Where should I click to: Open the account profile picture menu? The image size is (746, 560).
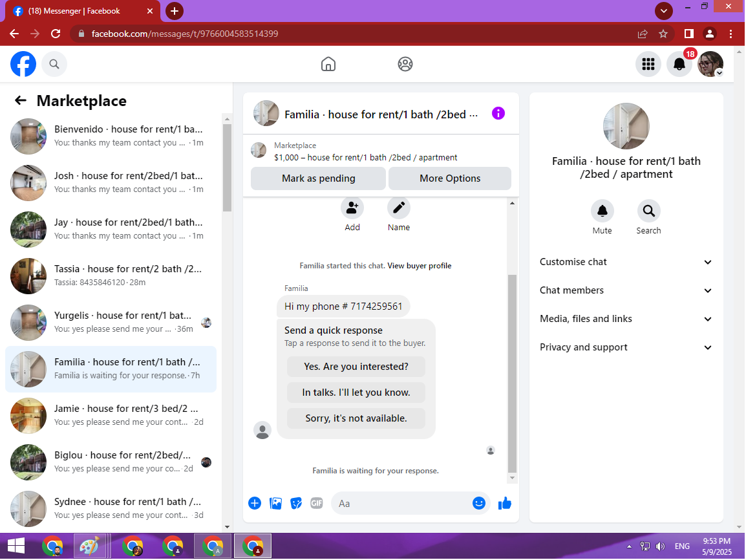(x=710, y=64)
